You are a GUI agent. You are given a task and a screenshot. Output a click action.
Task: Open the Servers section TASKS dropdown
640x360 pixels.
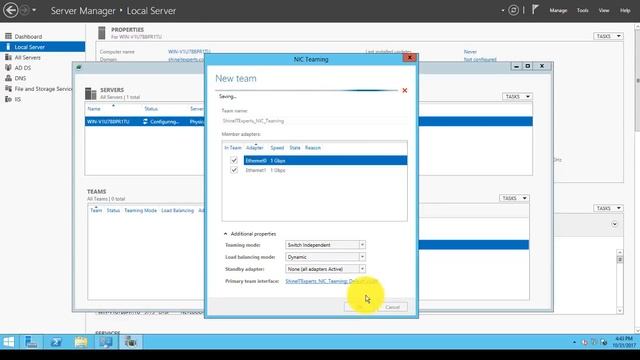[517, 96]
